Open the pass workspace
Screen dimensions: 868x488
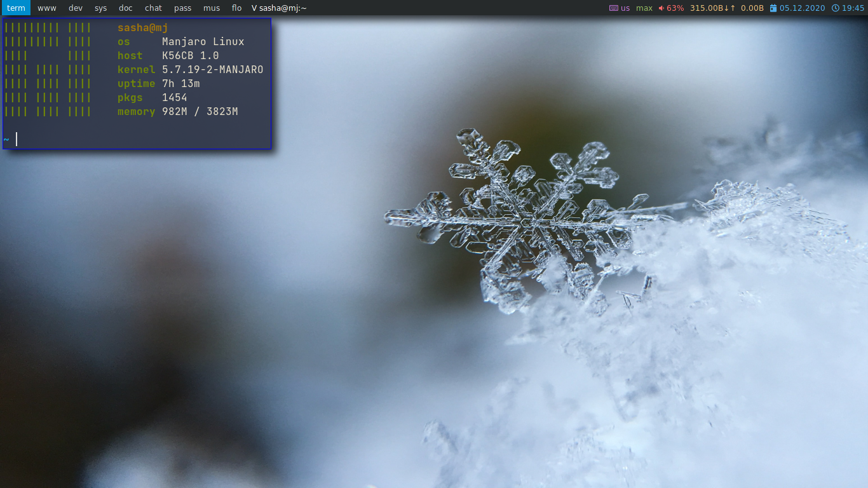click(x=182, y=8)
